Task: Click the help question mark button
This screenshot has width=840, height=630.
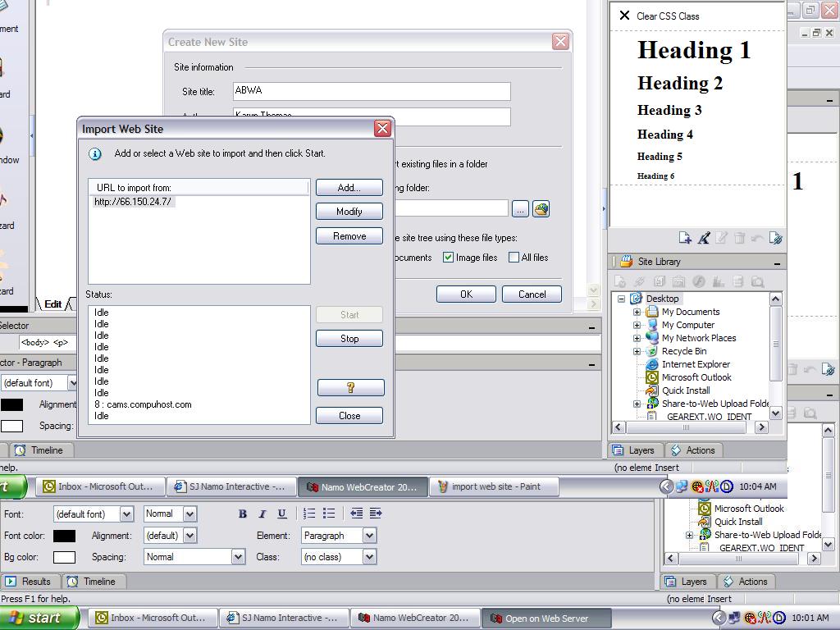Action: [x=350, y=387]
